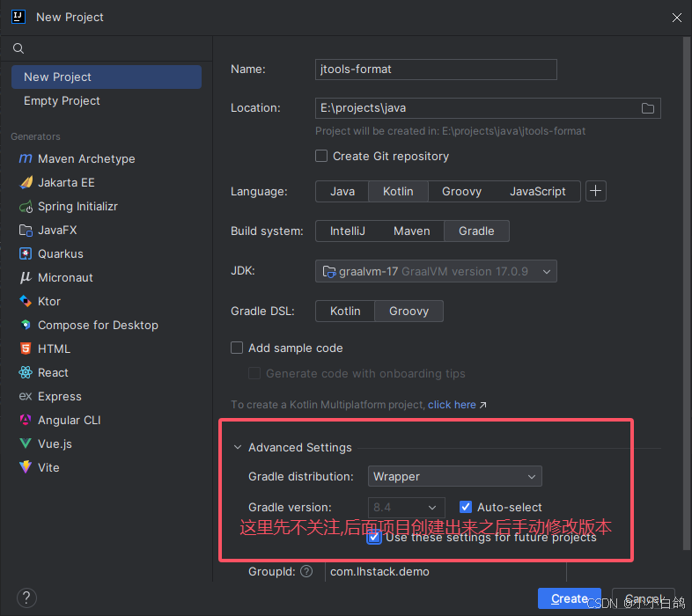
Task: Choose IntelliJ build system
Action: (348, 231)
